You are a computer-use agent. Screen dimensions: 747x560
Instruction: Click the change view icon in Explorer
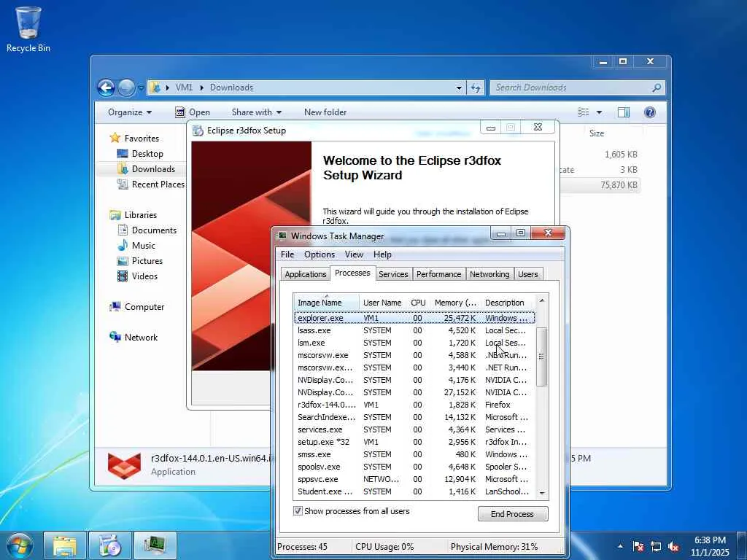583,112
